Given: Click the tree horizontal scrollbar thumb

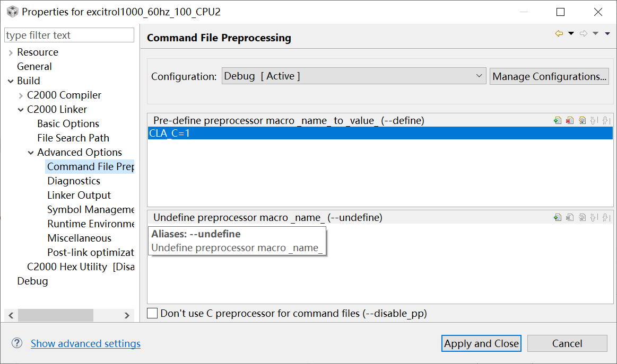Looking at the screenshot, I should 55,315.
